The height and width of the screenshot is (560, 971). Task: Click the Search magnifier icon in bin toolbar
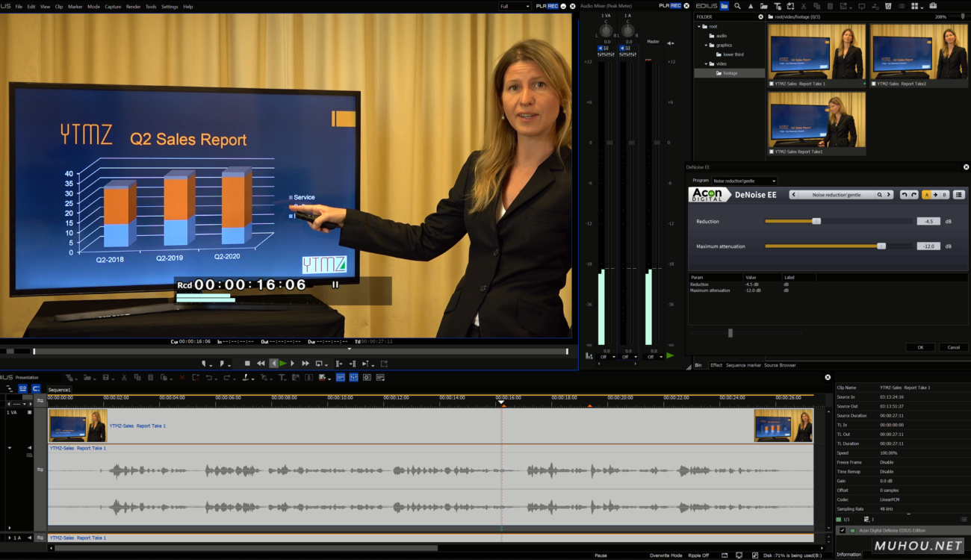(x=737, y=6)
